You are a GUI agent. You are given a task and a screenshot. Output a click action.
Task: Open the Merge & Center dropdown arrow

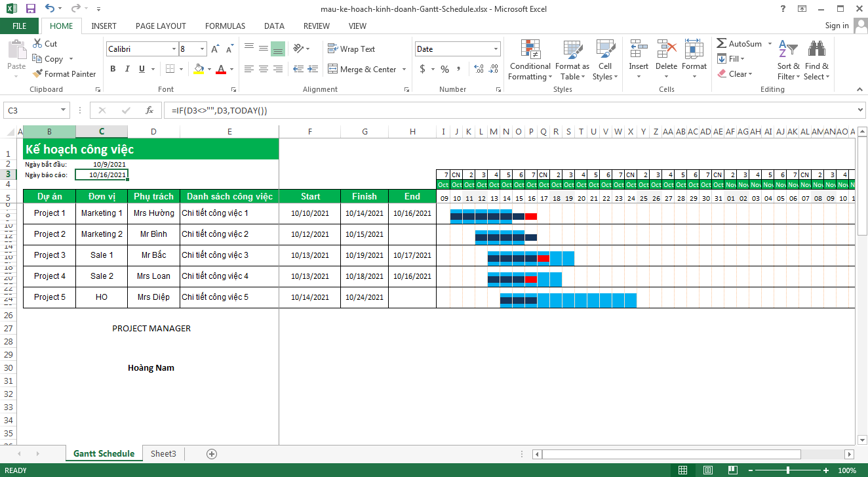click(404, 69)
